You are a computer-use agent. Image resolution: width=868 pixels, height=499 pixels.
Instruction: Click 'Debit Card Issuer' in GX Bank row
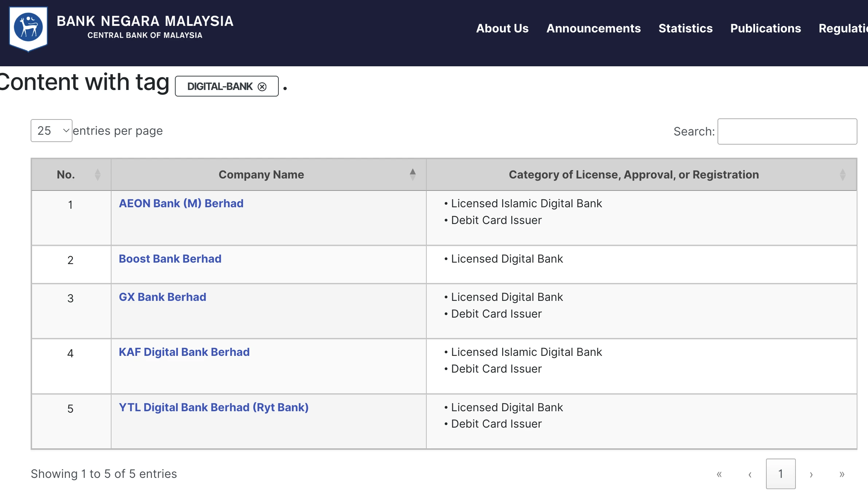pyautogui.click(x=496, y=314)
